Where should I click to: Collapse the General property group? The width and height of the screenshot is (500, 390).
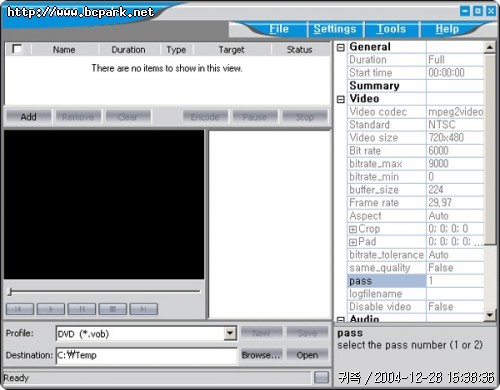340,47
